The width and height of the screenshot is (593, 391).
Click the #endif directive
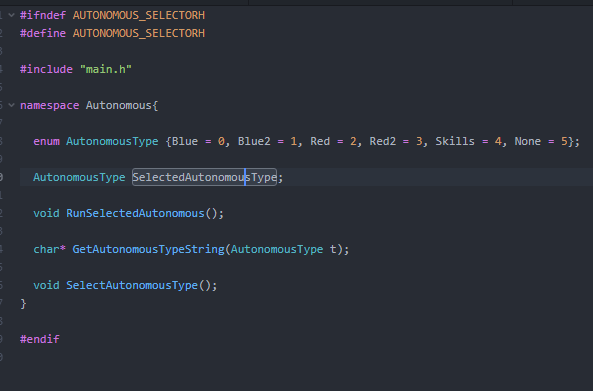pos(40,339)
